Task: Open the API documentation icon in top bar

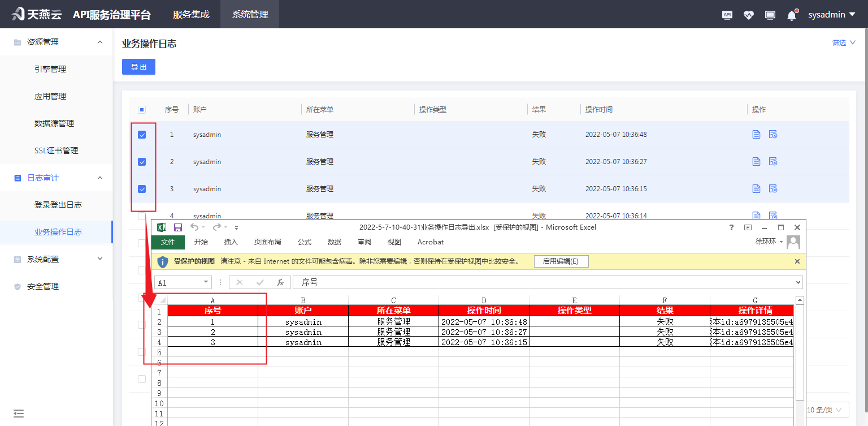Action: coord(727,15)
